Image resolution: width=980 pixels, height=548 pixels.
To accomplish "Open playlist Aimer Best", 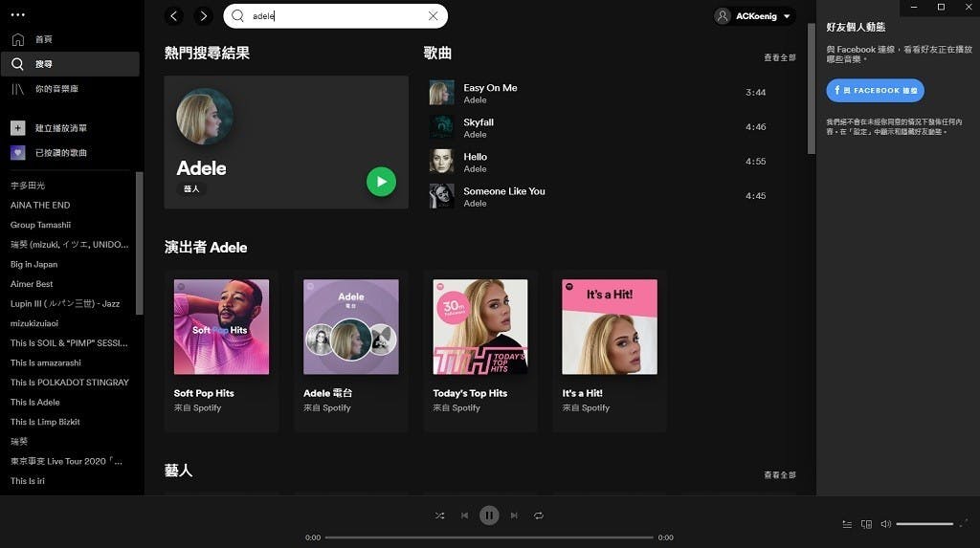I will click(x=32, y=284).
